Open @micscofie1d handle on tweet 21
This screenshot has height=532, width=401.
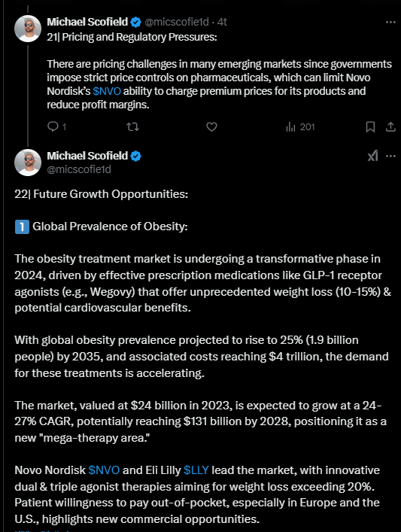pos(177,22)
